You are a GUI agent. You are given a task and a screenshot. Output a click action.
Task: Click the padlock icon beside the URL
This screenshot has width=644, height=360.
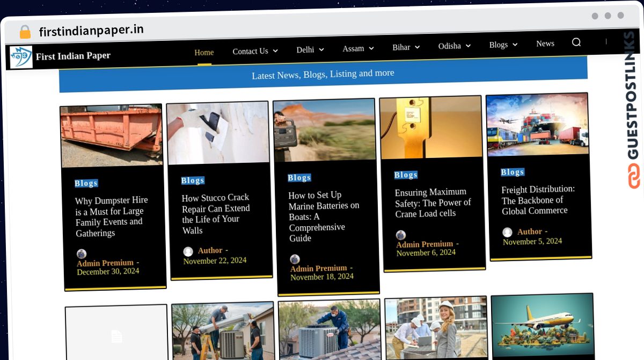tap(25, 32)
